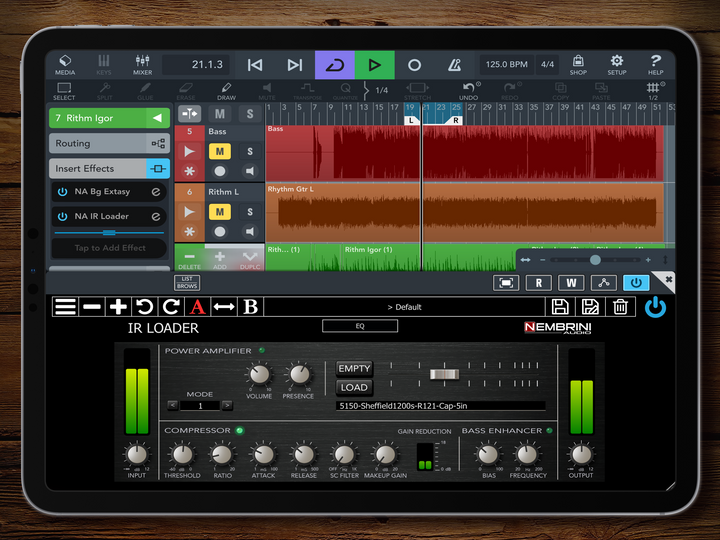Screen dimensions: 720x540
Task: Open the Mixer panel
Action: click(142, 65)
